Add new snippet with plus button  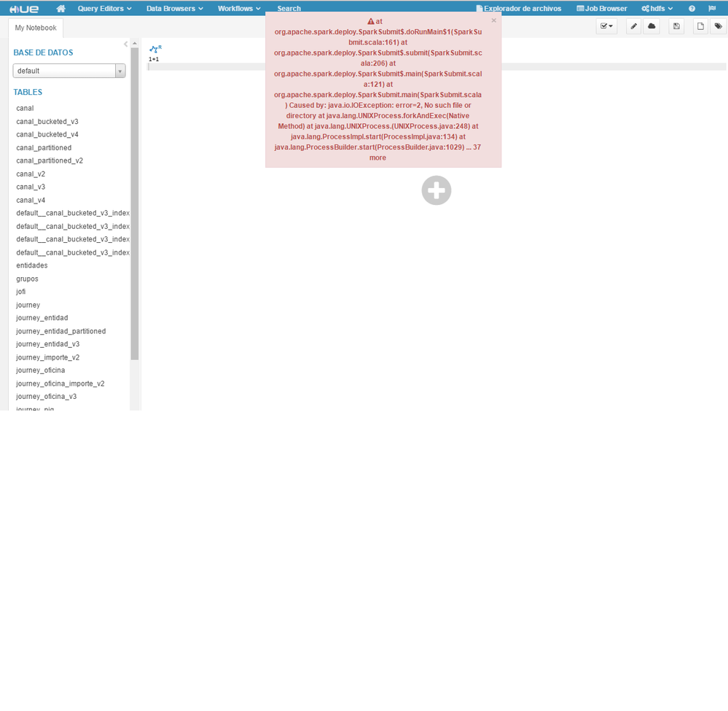click(x=437, y=190)
